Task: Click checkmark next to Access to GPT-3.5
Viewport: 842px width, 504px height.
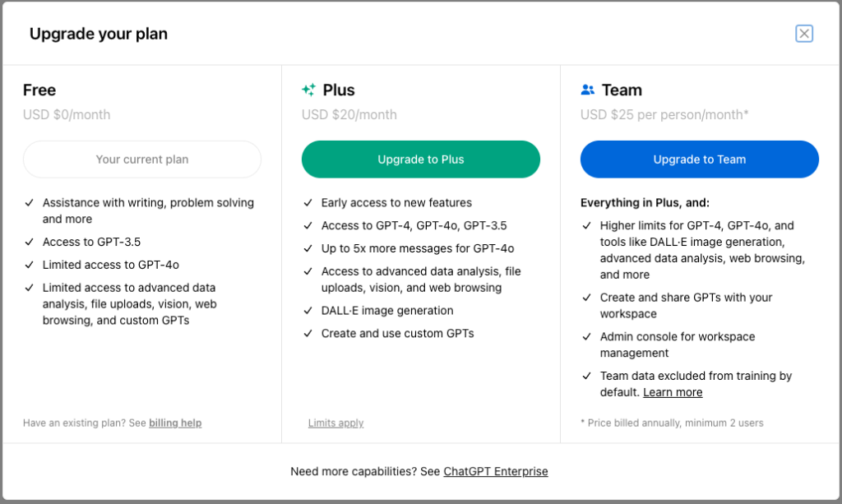Action: [30, 242]
